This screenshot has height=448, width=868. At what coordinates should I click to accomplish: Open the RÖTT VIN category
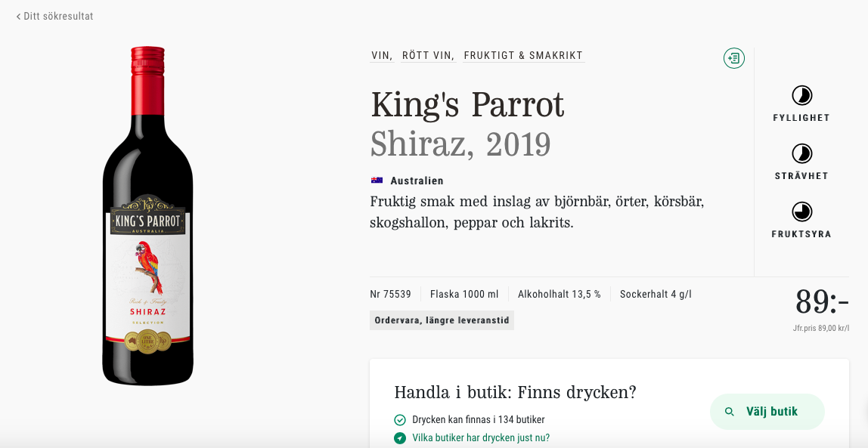(x=427, y=56)
